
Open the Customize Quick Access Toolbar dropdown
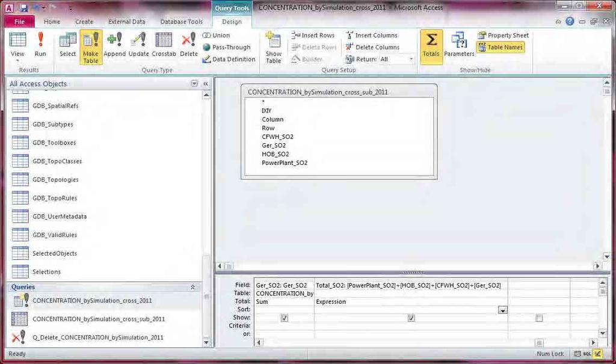(71, 8)
